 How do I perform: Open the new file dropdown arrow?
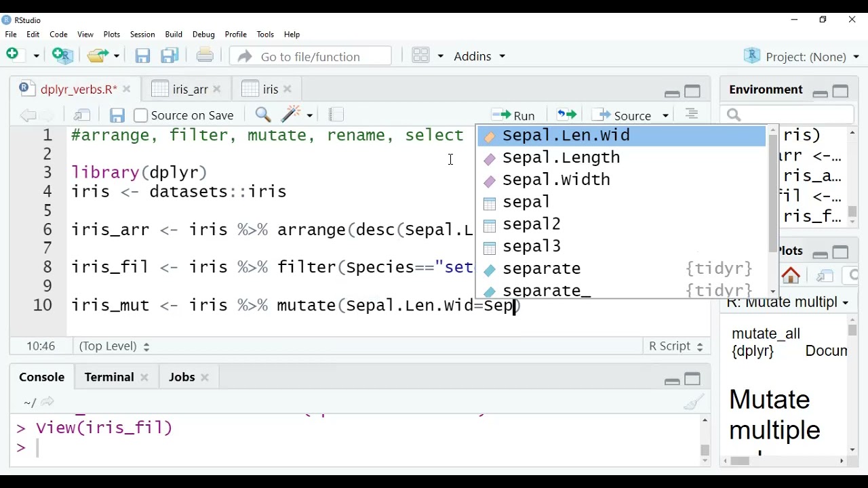(36, 56)
